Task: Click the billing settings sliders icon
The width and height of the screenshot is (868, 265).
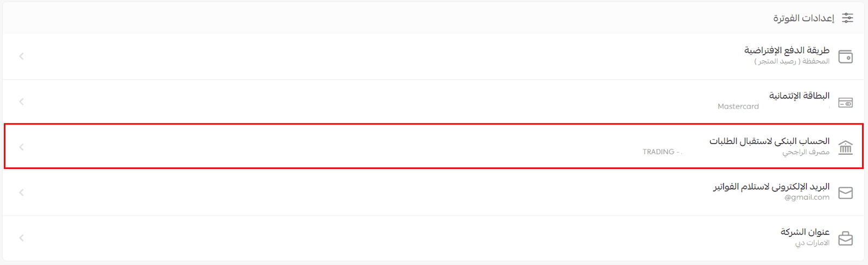Action: 847,18
